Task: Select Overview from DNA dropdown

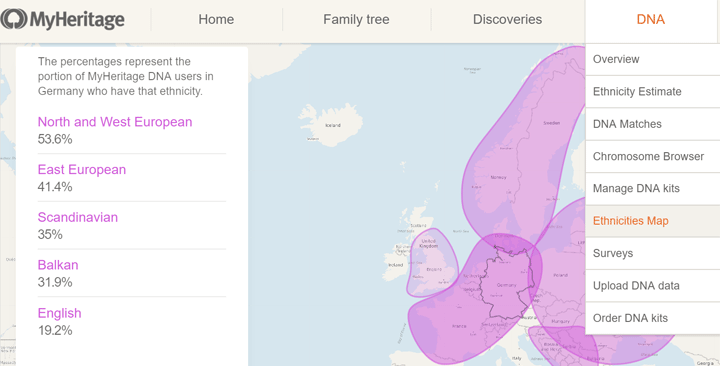Action: tap(652, 59)
